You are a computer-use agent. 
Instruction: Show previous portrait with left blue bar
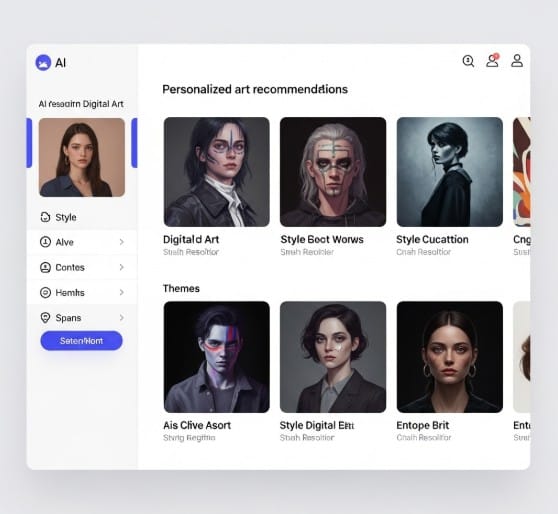[x=29, y=143]
